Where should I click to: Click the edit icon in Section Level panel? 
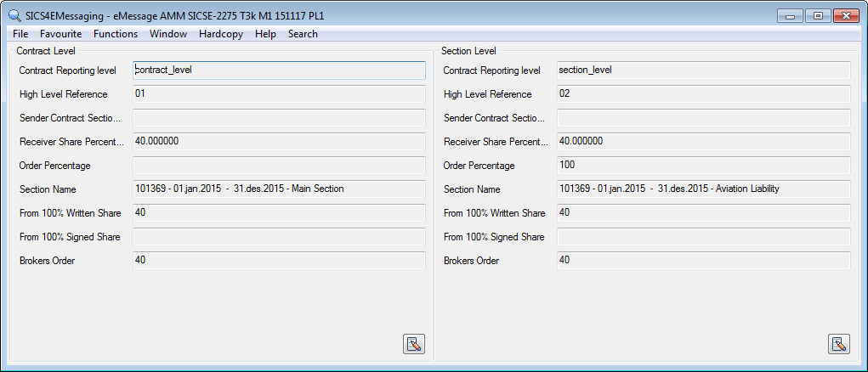[x=838, y=344]
